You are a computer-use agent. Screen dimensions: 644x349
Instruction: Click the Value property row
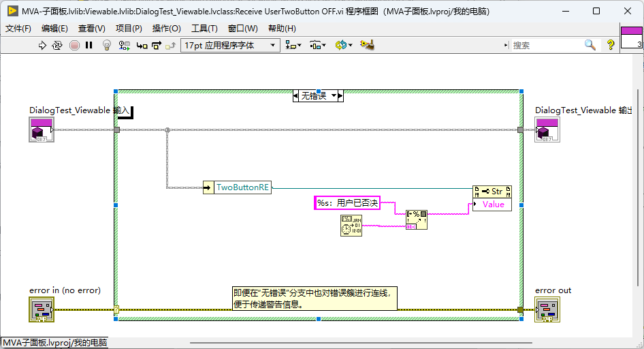click(x=492, y=204)
